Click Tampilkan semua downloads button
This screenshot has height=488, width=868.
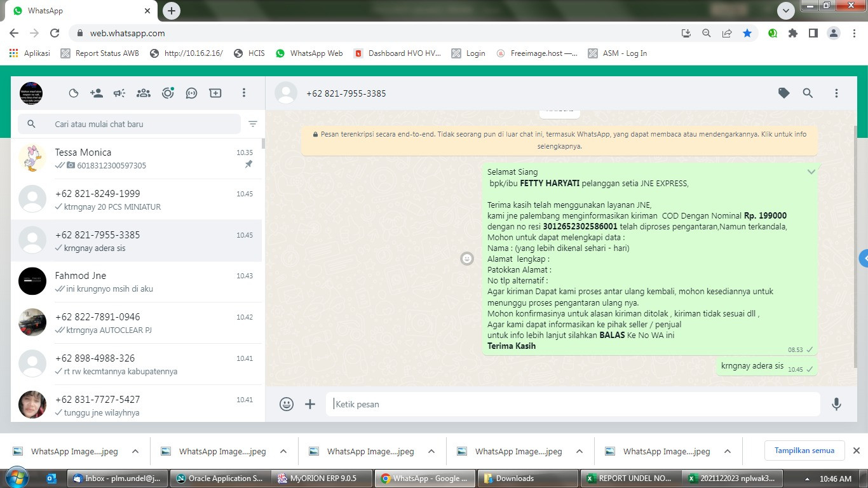804,451
